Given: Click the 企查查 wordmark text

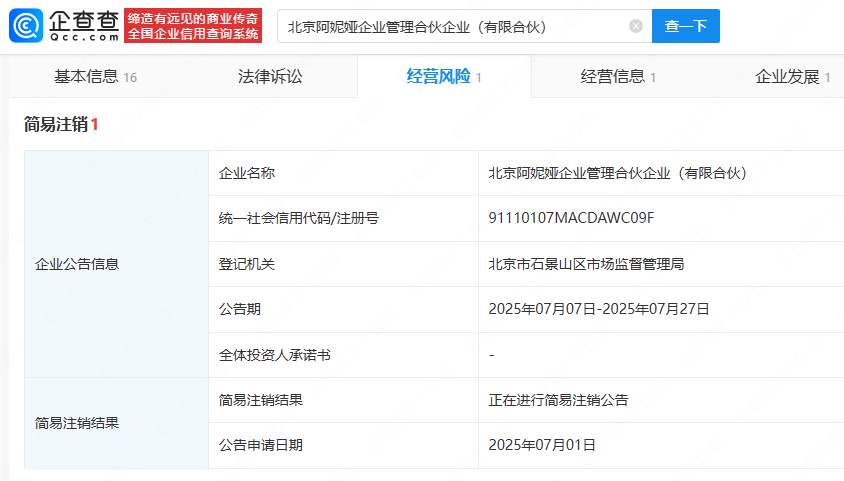Looking at the screenshot, I should (84, 25).
